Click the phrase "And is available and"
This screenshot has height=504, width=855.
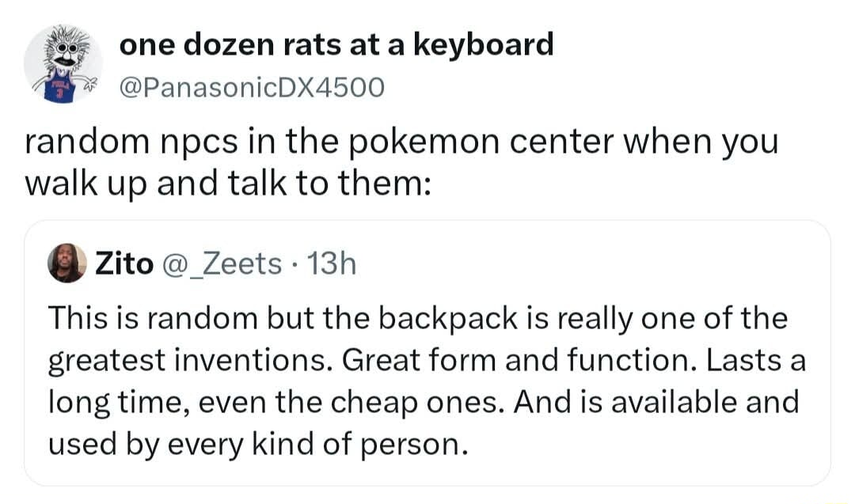click(x=656, y=402)
